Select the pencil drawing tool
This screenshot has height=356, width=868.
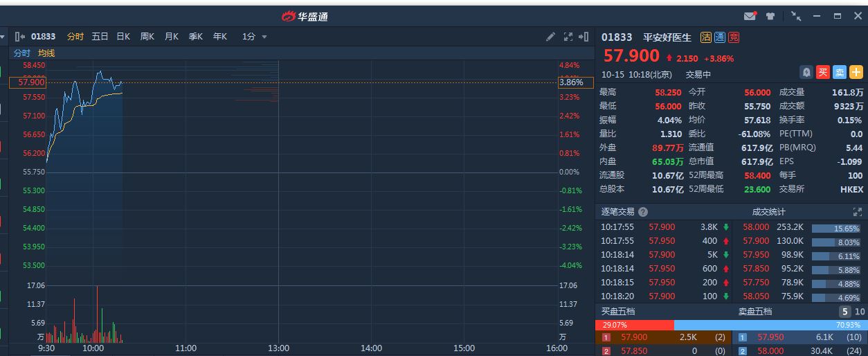[551, 37]
